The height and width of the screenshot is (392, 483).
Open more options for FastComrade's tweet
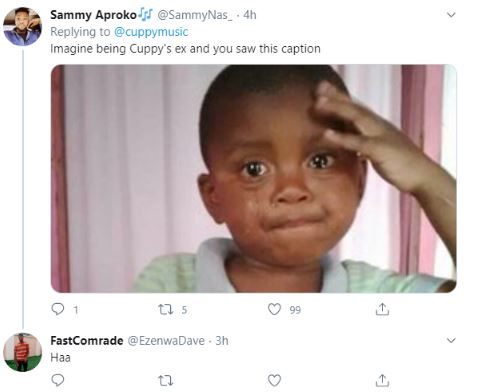(451, 340)
